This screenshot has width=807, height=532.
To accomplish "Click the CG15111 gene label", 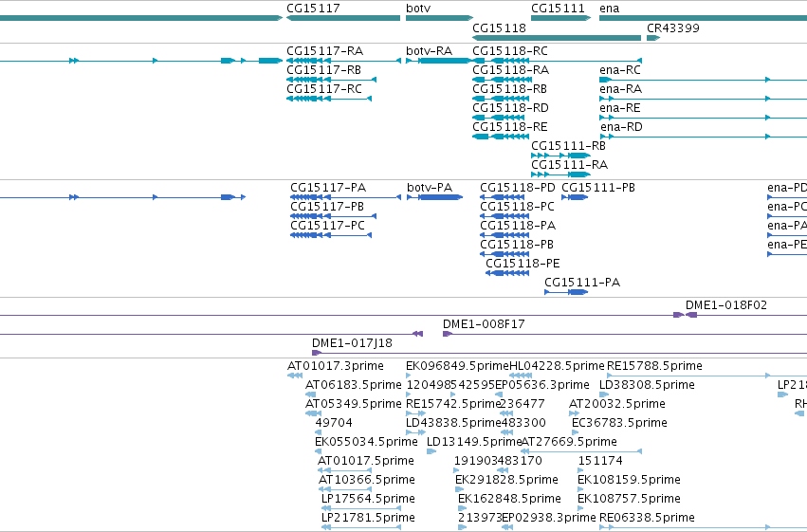I will (558, 9).
